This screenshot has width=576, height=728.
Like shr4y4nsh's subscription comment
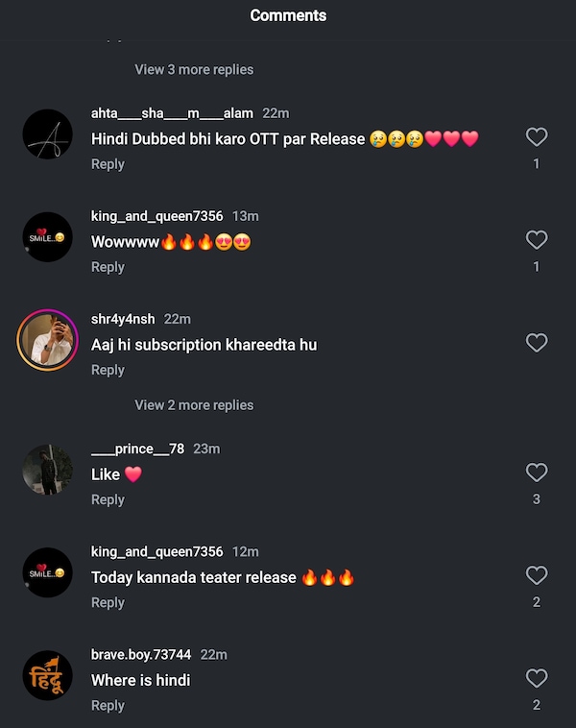537,343
